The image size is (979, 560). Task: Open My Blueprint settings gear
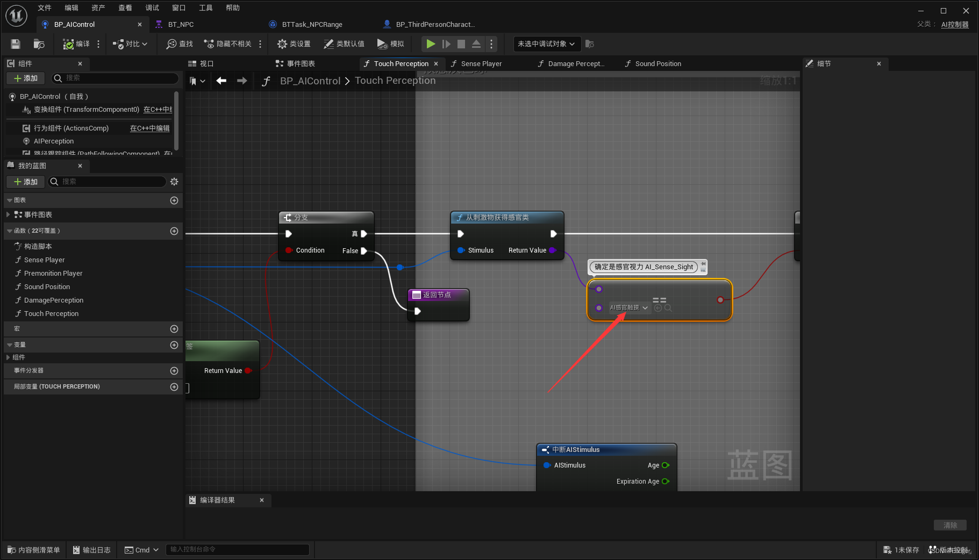coord(174,182)
